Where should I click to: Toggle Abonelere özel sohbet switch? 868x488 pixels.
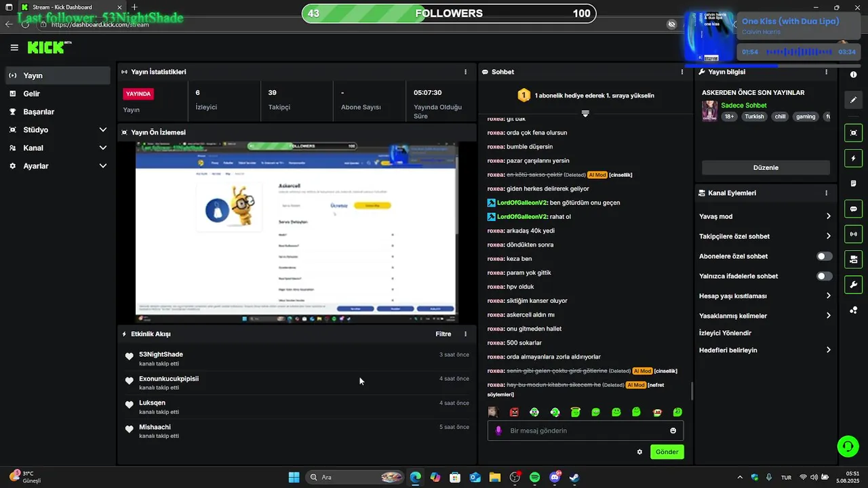[x=825, y=256]
